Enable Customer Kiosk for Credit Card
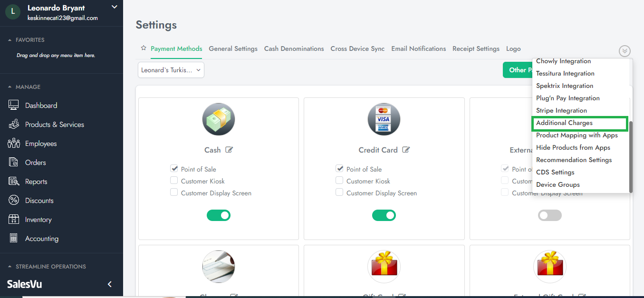The height and width of the screenshot is (298, 644). pos(339,181)
